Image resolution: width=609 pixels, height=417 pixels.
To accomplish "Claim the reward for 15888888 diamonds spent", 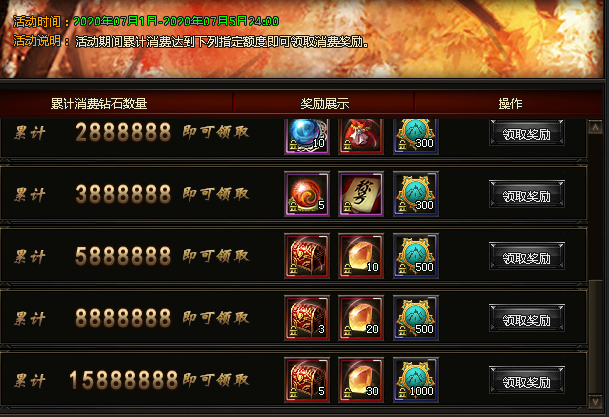I will tap(527, 381).
